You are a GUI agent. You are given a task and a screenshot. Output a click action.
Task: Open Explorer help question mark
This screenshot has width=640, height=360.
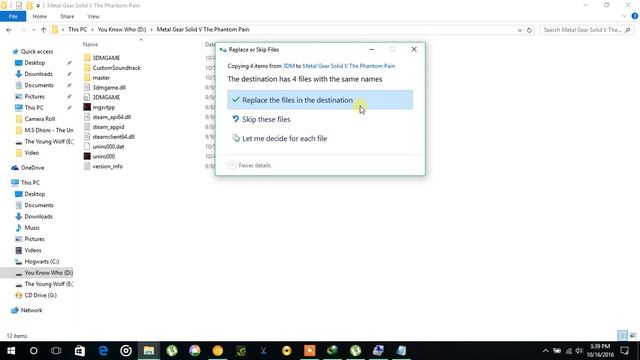[635, 16]
